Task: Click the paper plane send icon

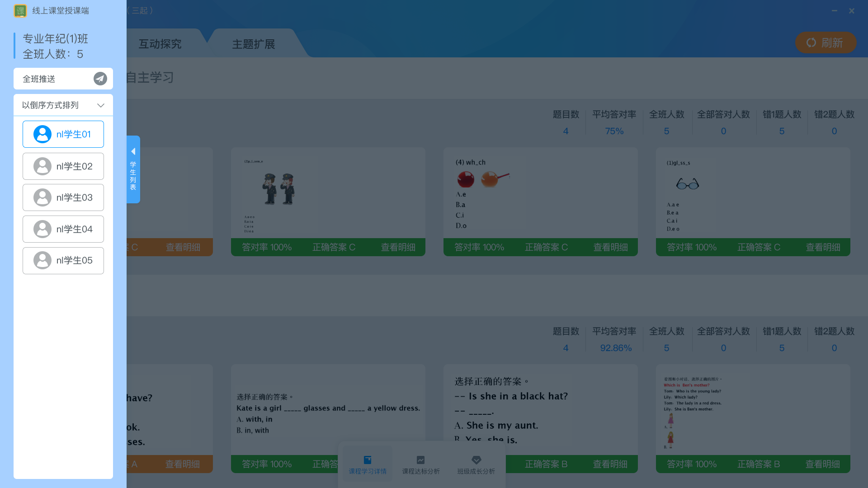Action: 100,79
